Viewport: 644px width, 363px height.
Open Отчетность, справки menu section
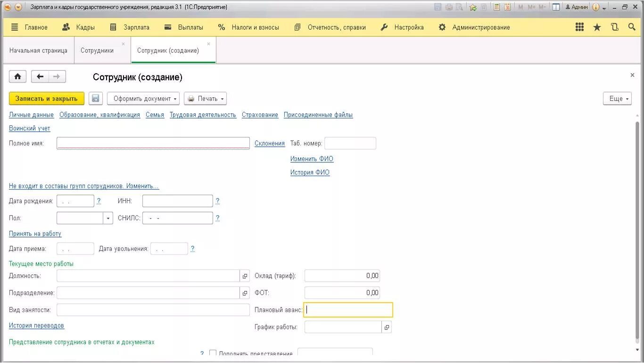(x=330, y=27)
